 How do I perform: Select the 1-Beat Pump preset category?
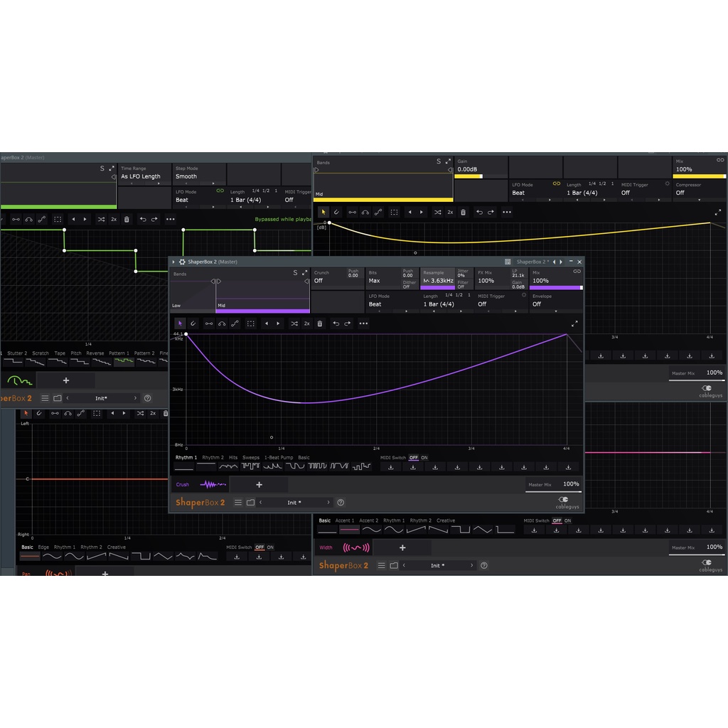(279, 458)
